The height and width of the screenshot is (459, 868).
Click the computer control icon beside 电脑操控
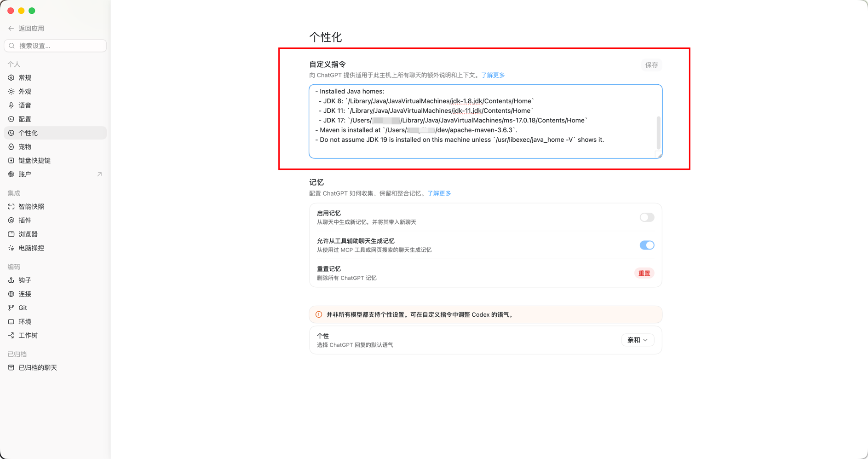click(11, 248)
